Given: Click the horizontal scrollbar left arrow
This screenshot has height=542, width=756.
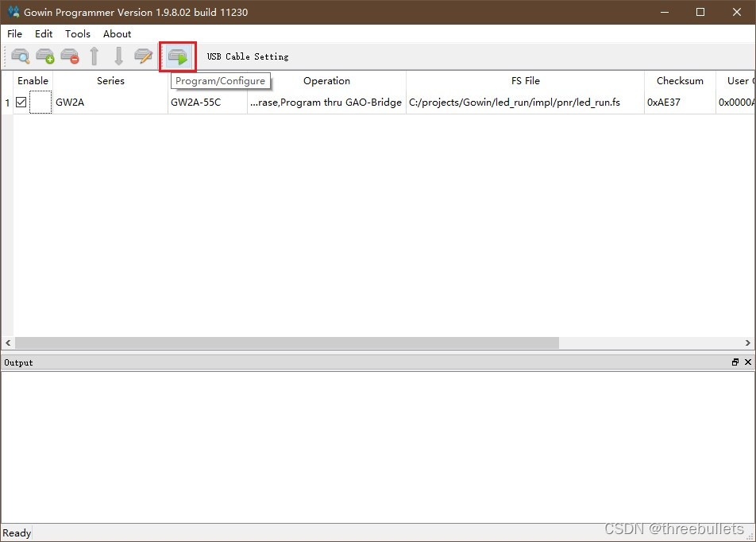Looking at the screenshot, I should coord(8,343).
